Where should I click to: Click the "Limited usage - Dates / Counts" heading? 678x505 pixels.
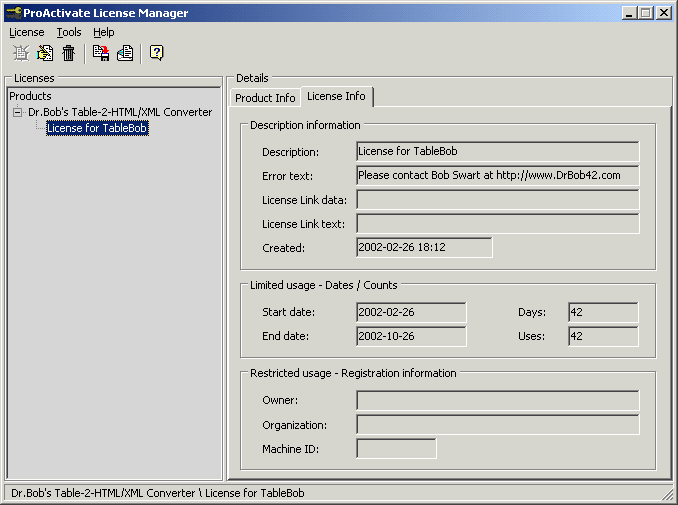323,285
